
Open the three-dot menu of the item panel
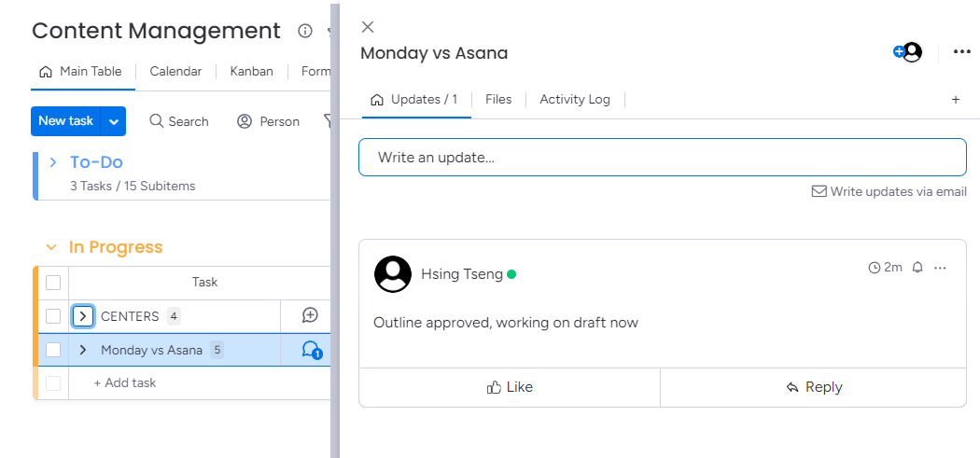click(962, 52)
